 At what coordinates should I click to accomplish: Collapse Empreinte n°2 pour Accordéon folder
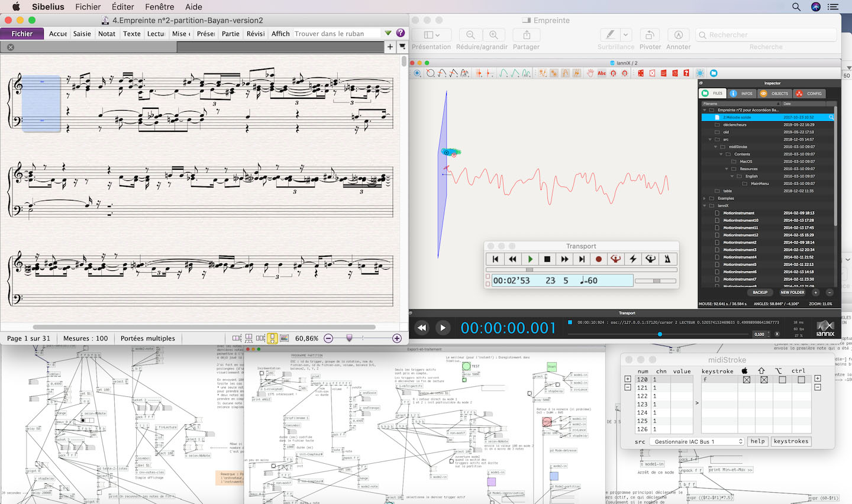[704, 110]
